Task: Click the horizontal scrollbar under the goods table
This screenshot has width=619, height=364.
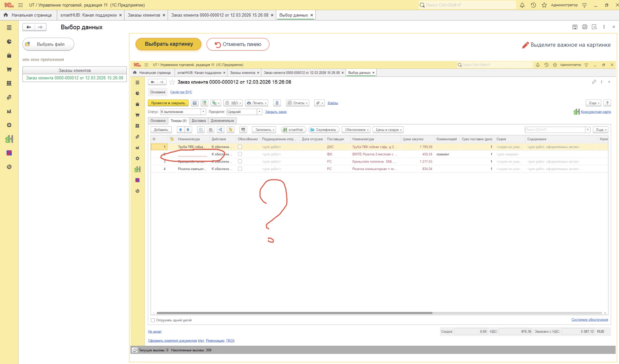Action: click(294, 313)
